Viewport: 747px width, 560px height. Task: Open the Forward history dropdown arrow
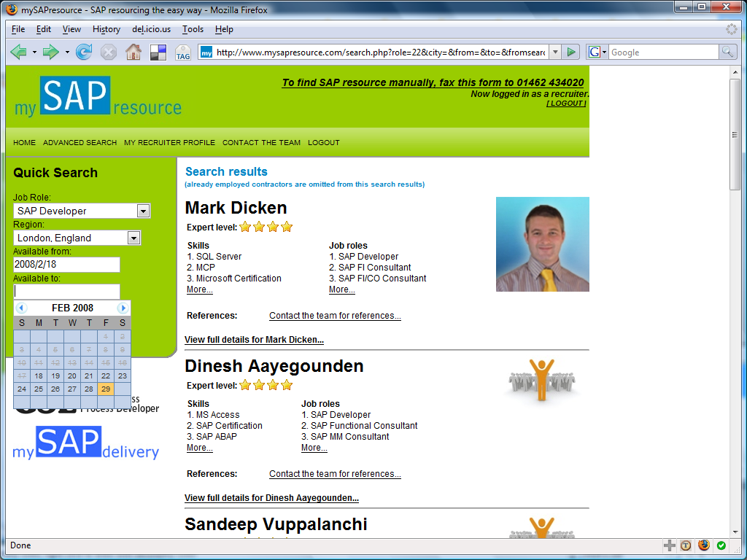pos(67,52)
